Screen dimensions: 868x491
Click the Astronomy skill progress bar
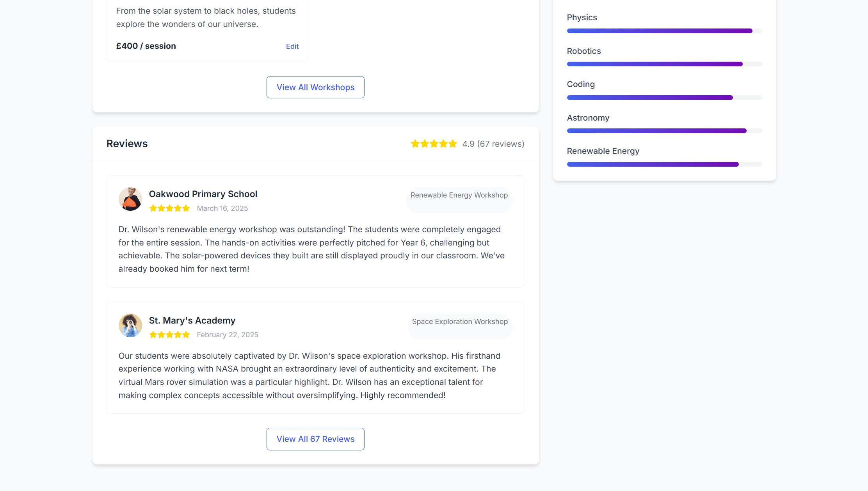664,131
